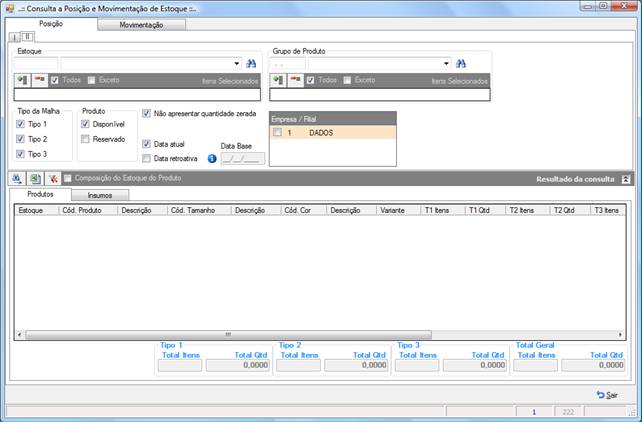
Task: Sort by the Variante column header
Action: [x=398, y=210]
